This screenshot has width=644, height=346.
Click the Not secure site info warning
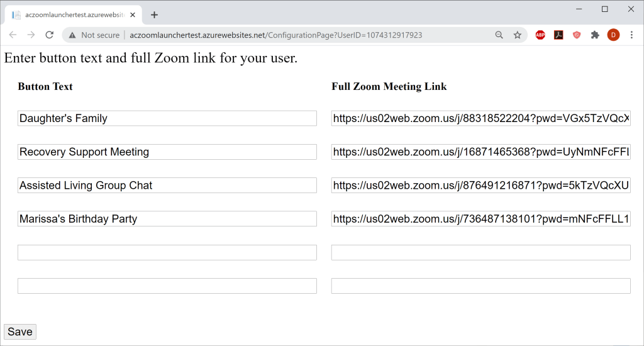[x=94, y=35]
